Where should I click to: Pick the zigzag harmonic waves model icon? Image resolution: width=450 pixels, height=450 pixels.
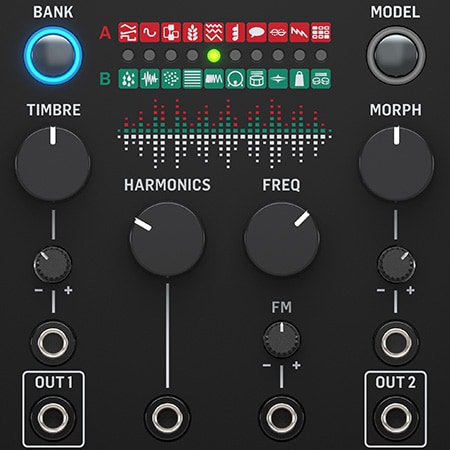pos(214,32)
